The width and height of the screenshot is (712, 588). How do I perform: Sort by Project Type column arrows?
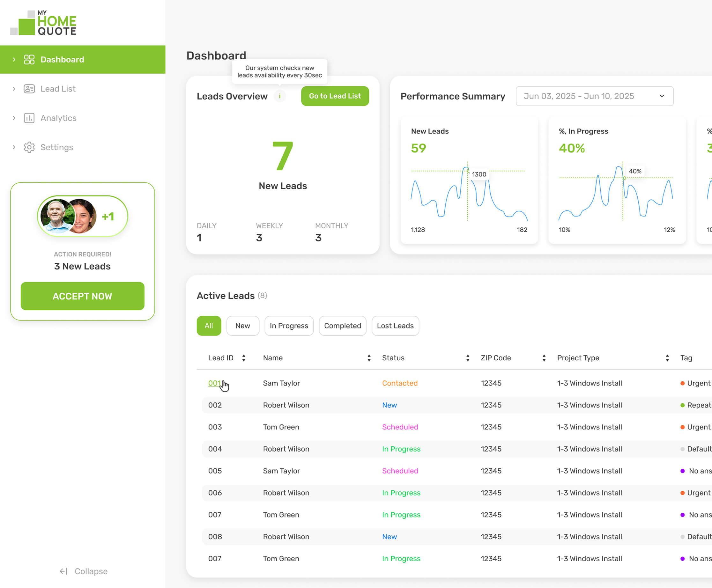pos(667,358)
